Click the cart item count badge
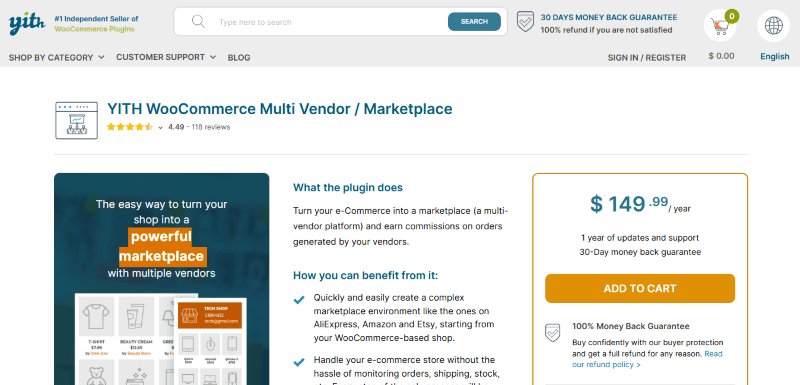The image size is (800, 385). point(732,16)
